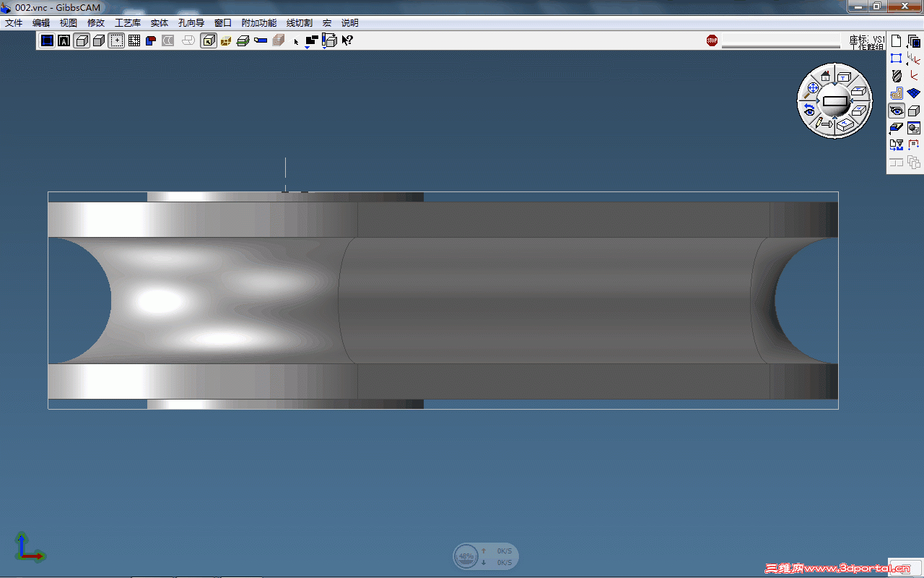This screenshot has height=578, width=924.
Task: Click the 座标: VS1 coordinate label
Action: (x=867, y=39)
